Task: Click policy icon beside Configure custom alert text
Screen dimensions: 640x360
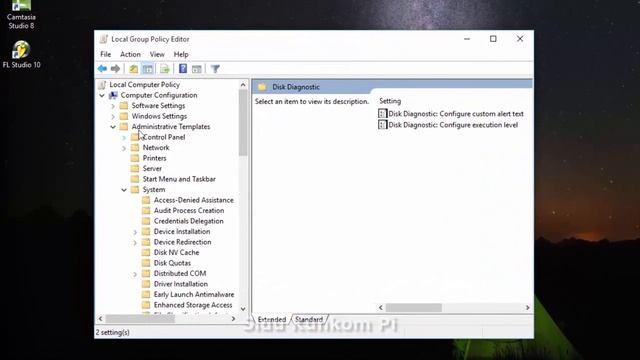Action: 382,113
